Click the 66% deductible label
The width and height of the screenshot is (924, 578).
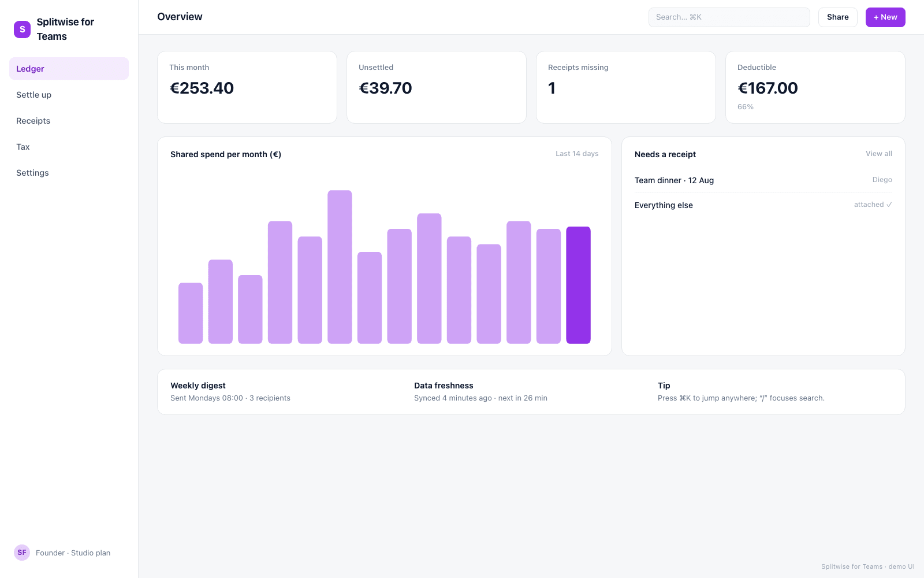point(746,107)
